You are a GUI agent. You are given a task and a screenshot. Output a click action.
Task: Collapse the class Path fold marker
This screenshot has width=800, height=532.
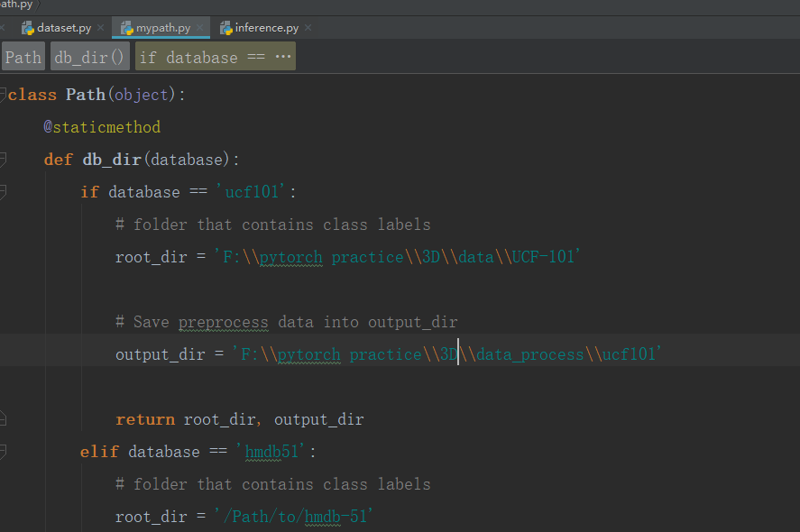[x=3, y=94]
